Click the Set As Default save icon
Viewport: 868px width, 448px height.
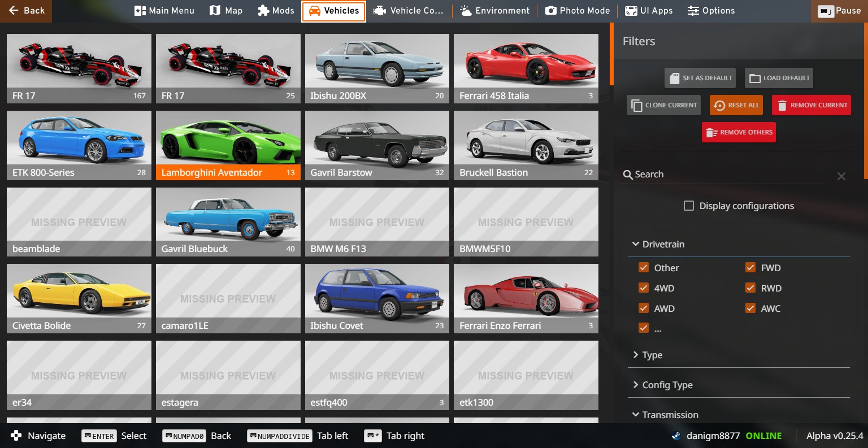coord(674,78)
